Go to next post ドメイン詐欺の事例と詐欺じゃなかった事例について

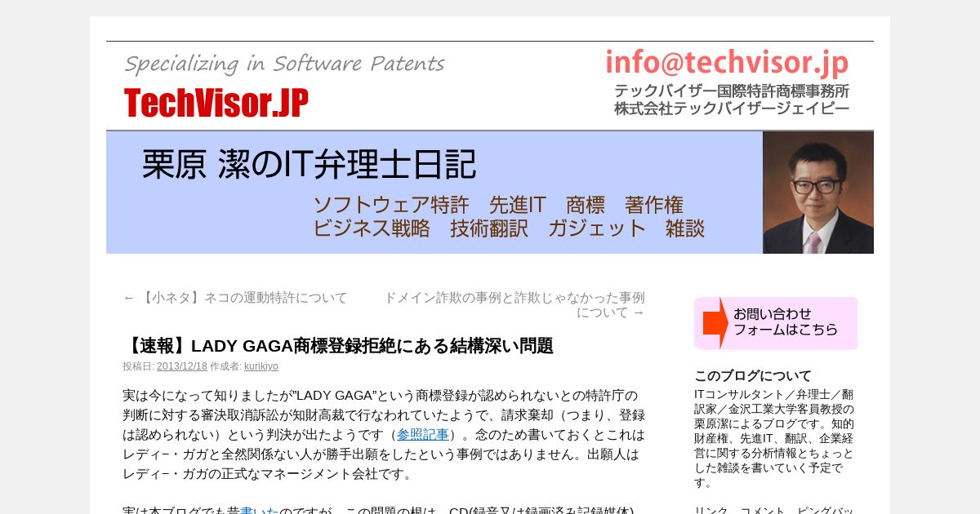pos(514,305)
